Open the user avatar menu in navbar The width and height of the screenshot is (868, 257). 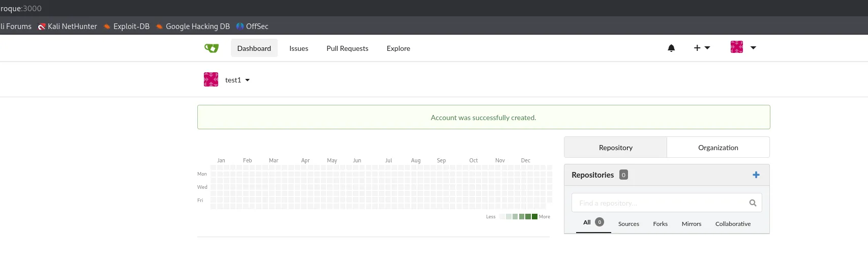click(x=743, y=47)
